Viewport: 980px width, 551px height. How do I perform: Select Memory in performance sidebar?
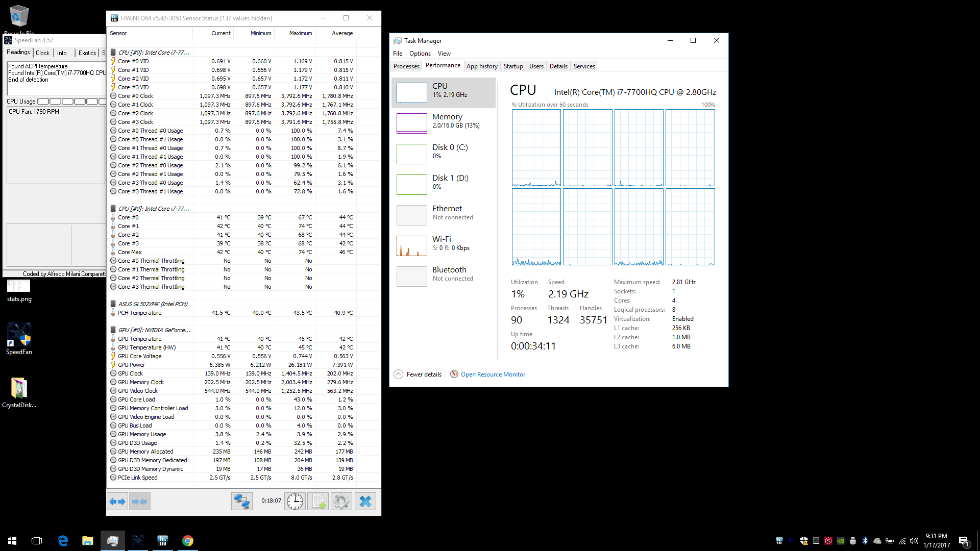coord(444,123)
